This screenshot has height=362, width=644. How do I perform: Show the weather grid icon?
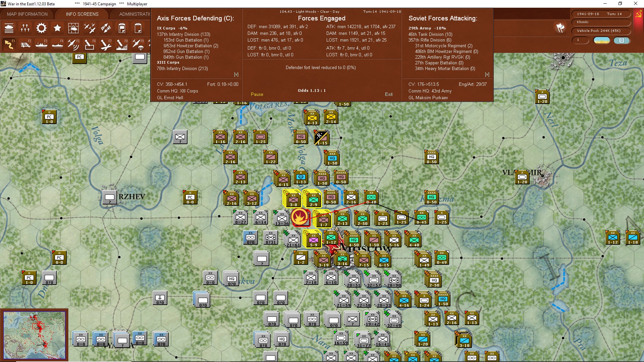click(x=73, y=28)
